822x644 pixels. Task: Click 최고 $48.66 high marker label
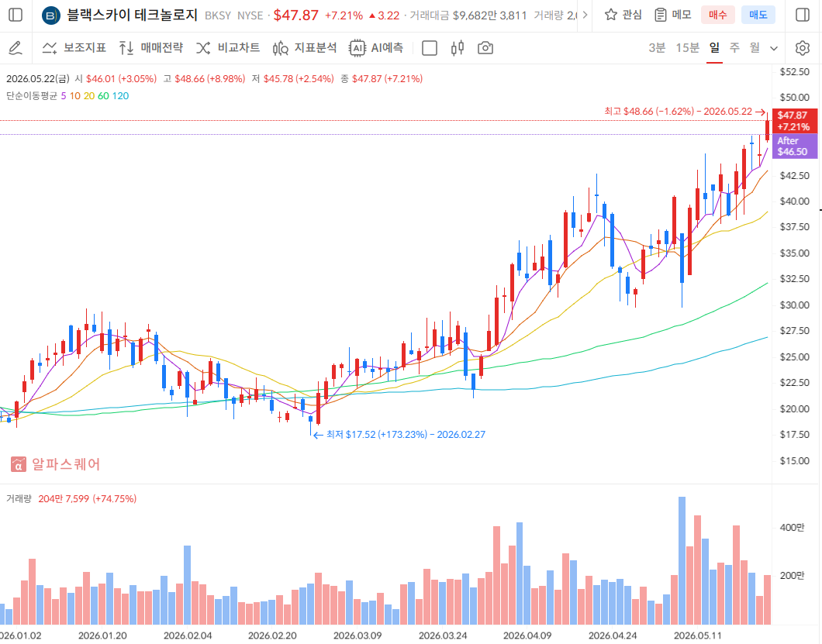[678, 112]
